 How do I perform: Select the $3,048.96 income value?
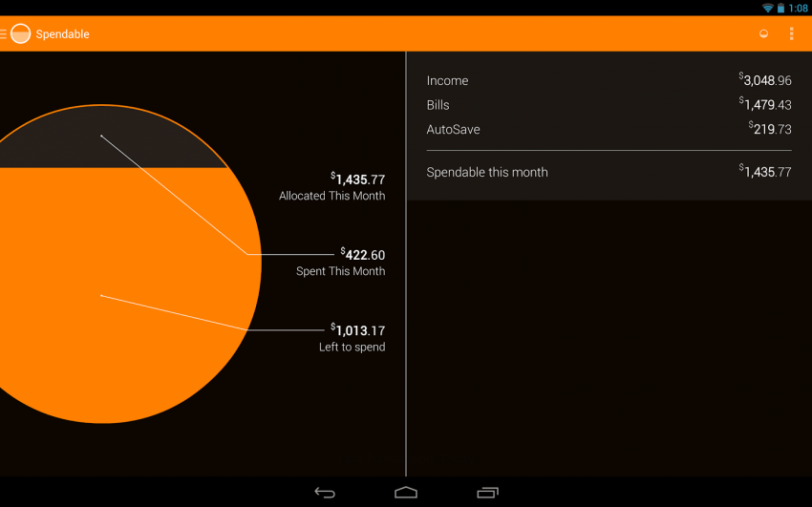coord(765,79)
